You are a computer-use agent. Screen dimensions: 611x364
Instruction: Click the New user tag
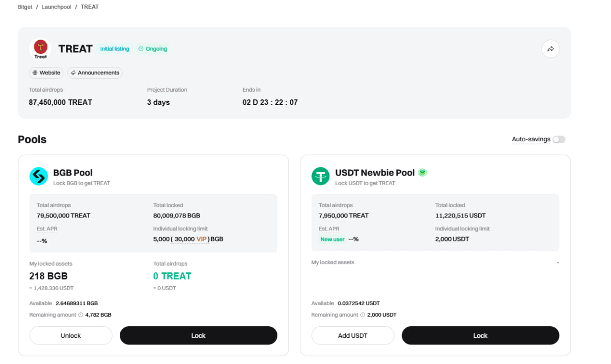(332, 239)
